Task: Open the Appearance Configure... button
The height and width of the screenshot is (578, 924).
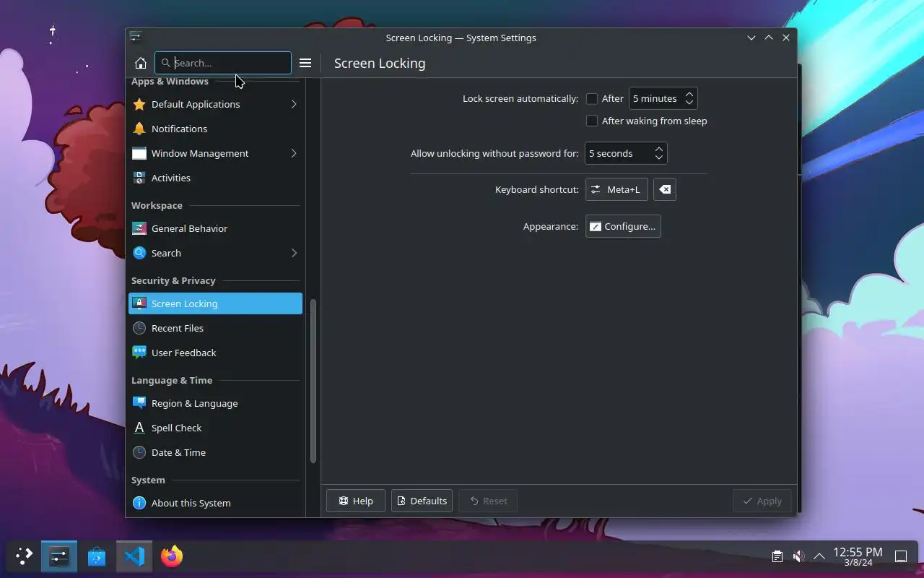Action: point(623,226)
